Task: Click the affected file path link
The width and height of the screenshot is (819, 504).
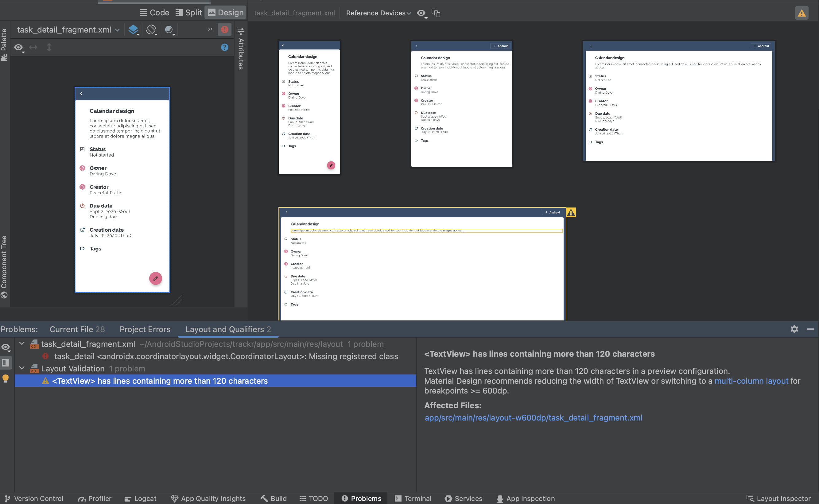Action: [x=534, y=417]
